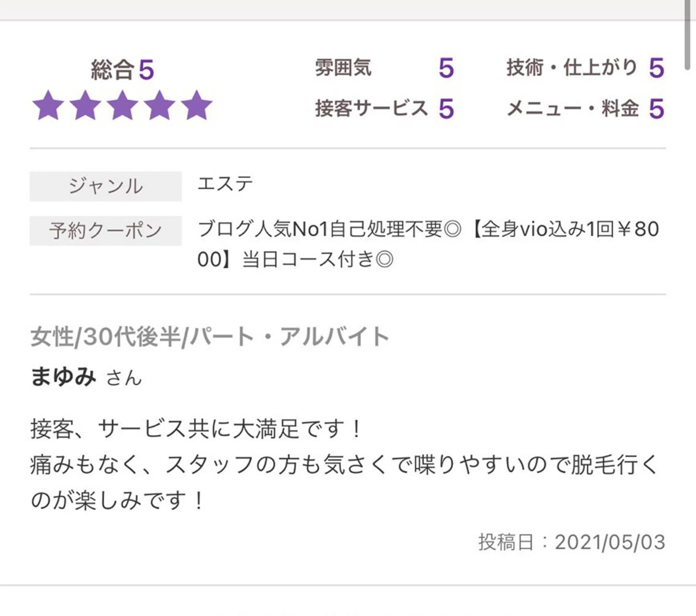
Task: Click the 女性/30代後半 reviewer attributes line
Action: (x=210, y=337)
